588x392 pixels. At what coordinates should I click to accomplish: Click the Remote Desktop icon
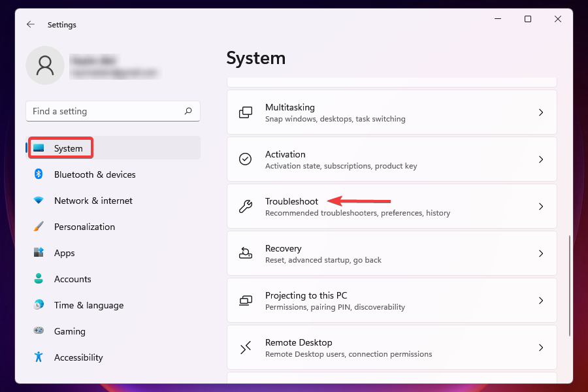[245, 347]
